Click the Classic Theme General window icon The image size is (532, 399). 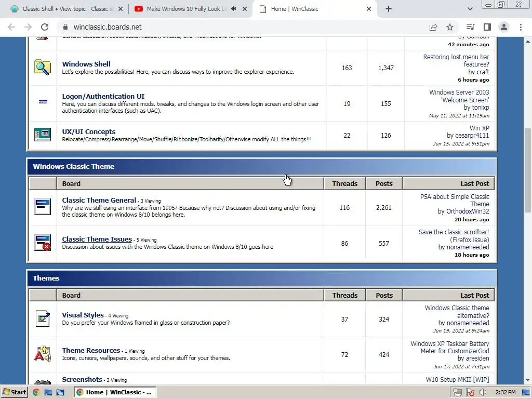[x=43, y=207]
